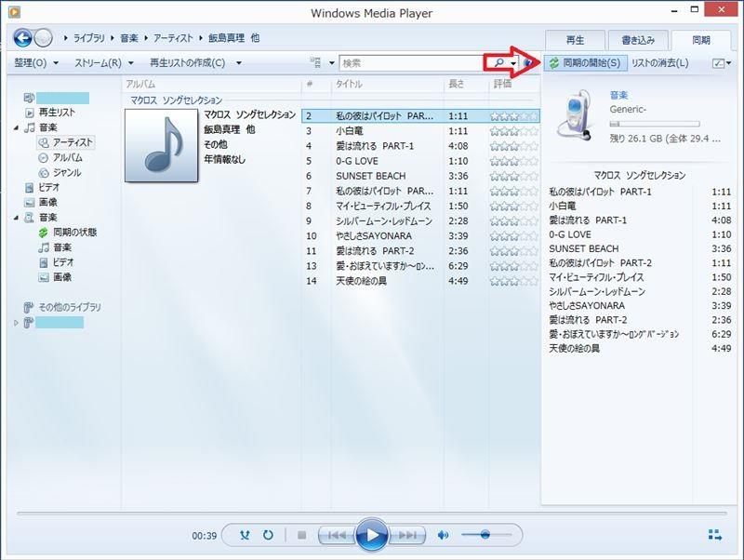The width and height of the screenshot is (744, 560).
Task: Click リストの消去(L) button
Action: [x=660, y=62]
